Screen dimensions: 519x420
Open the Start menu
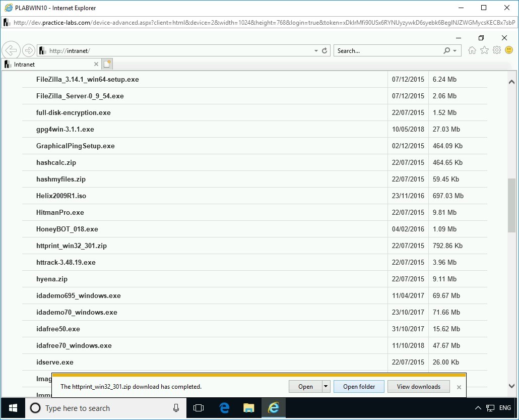(x=12, y=408)
